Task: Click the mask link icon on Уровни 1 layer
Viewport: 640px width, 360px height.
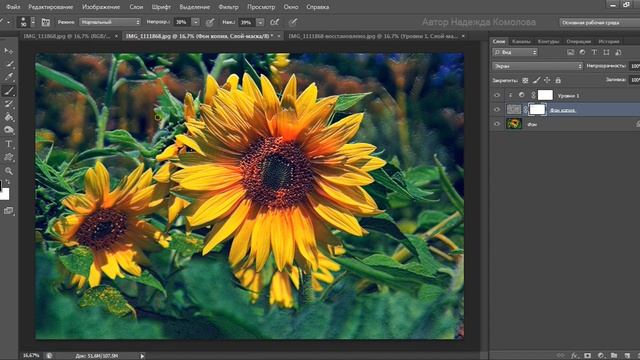Action: pos(533,95)
